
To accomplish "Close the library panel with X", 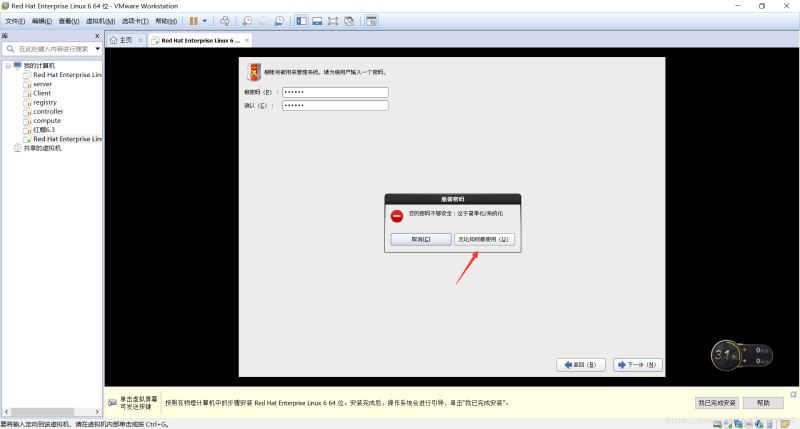I will pyautogui.click(x=98, y=35).
